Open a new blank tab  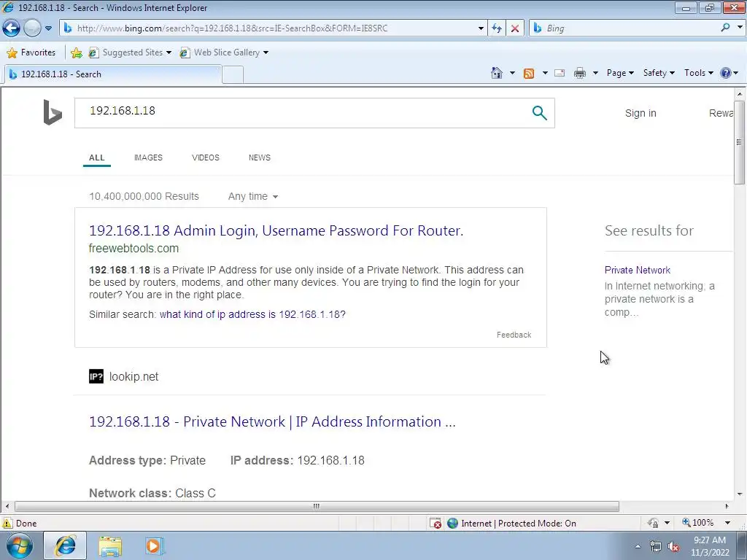tap(233, 75)
